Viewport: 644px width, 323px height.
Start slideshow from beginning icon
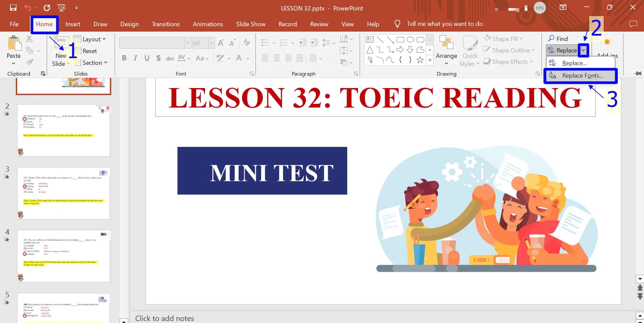[62, 8]
